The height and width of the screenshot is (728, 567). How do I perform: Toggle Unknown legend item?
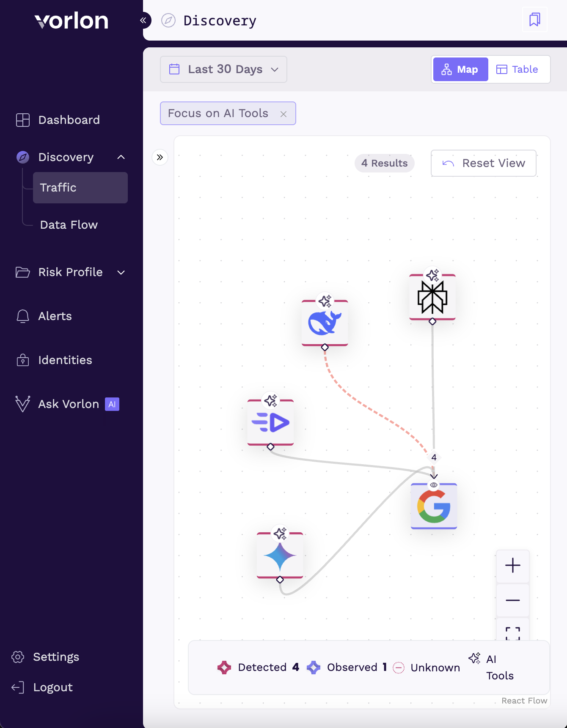[x=427, y=668]
